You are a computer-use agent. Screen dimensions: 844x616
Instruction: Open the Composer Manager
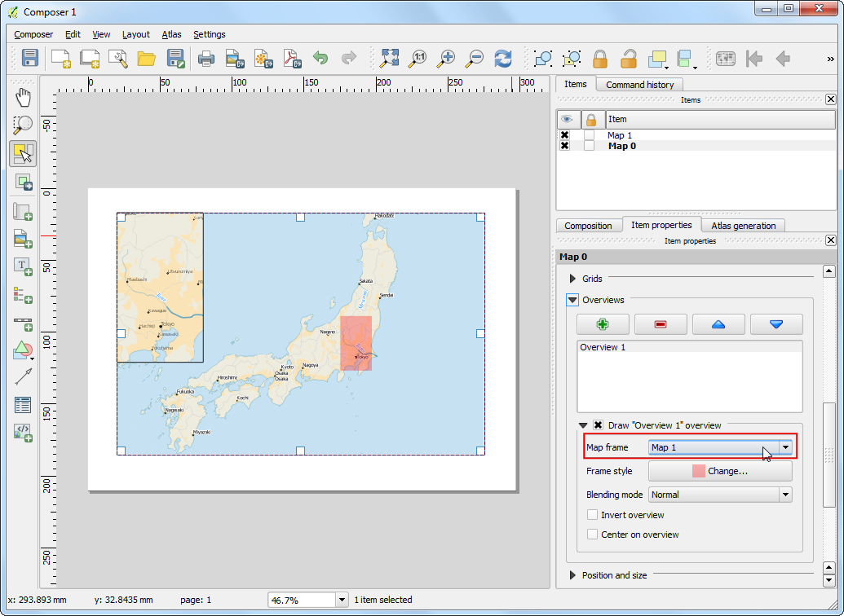click(118, 58)
